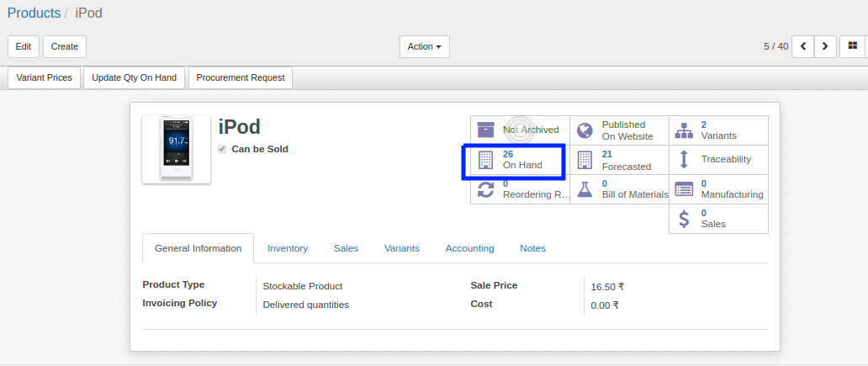This screenshot has width=868, height=366.
Task: Open the Accounting tab
Action: point(470,248)
